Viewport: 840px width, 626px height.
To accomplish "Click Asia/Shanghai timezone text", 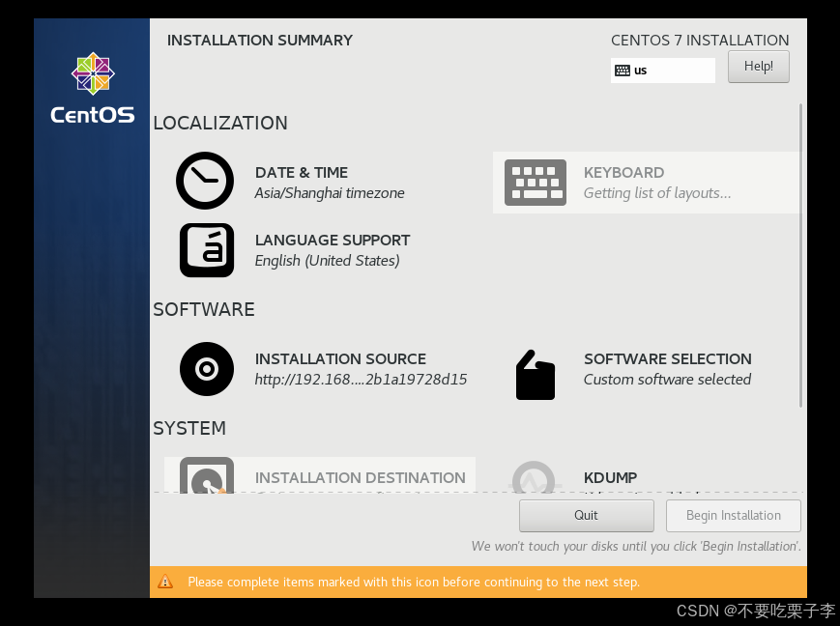I will pos(330,193).
